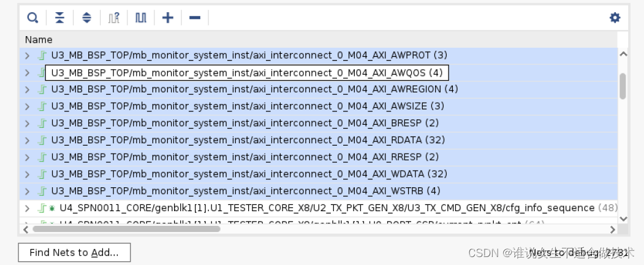Click the vertical scrollbar thumb
The image size is (644, 265).
[x=623, y=86]
